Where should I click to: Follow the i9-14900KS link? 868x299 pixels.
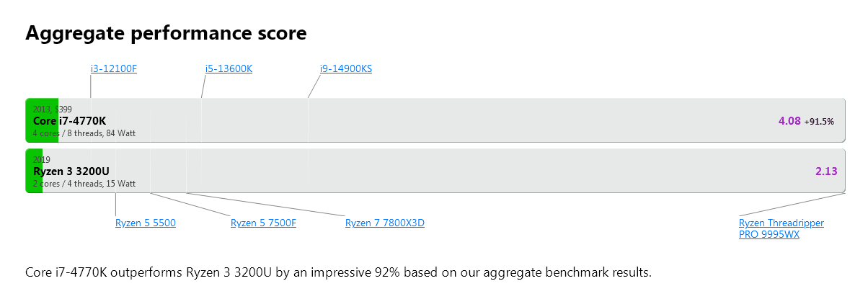tap(346, 69)
